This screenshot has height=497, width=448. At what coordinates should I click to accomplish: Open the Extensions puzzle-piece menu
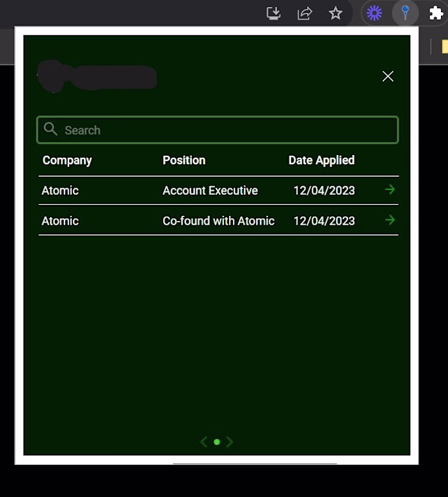tap(436, 13)
